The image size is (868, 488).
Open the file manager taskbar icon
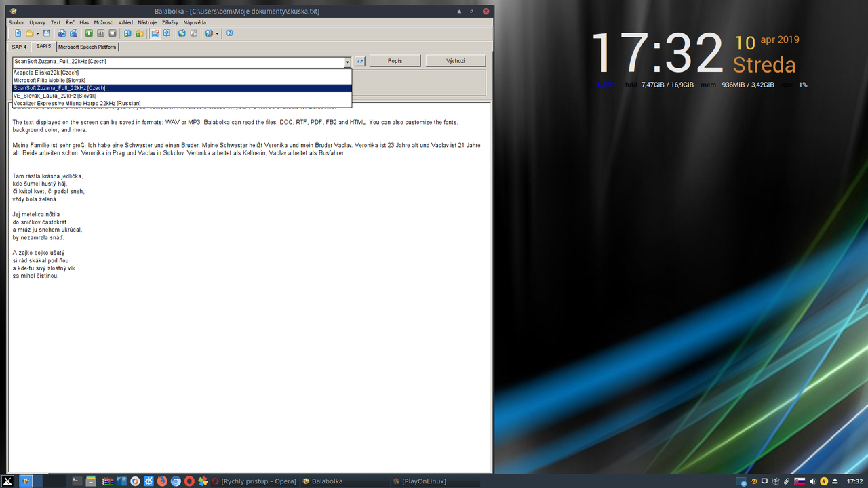coord(91,481)
